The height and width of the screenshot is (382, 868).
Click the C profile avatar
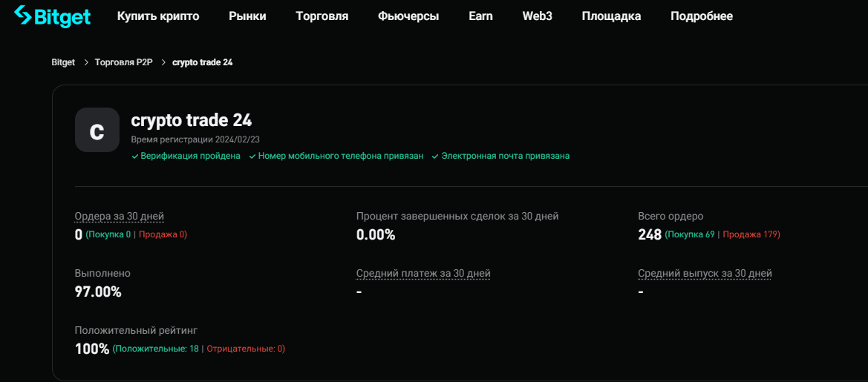(x=97, y=130)
